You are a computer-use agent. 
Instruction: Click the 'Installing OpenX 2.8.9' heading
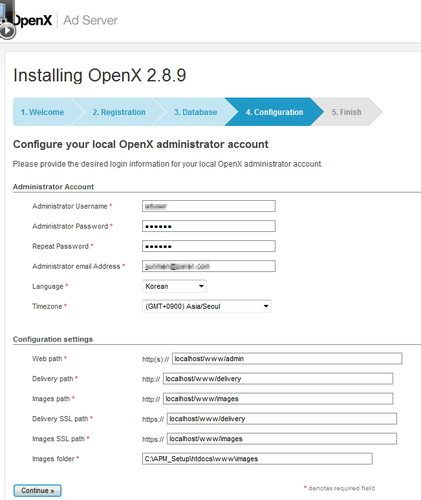coord(100,75)
